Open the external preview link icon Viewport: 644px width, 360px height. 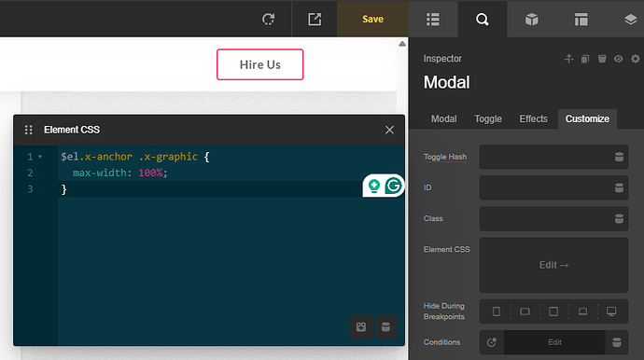315,20
